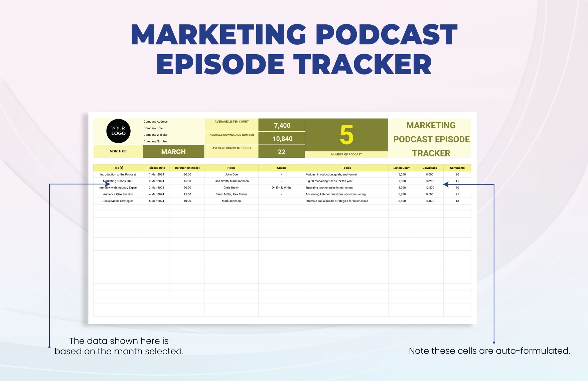The width and height of the screenshot is (588, 381).
Task: Select the Comments column header
Action: [458, 168]
